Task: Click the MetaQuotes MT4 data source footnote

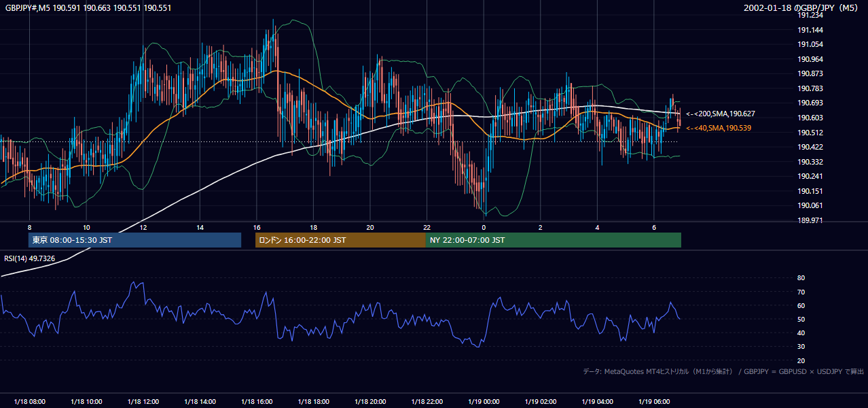Action: click(723, 371)
